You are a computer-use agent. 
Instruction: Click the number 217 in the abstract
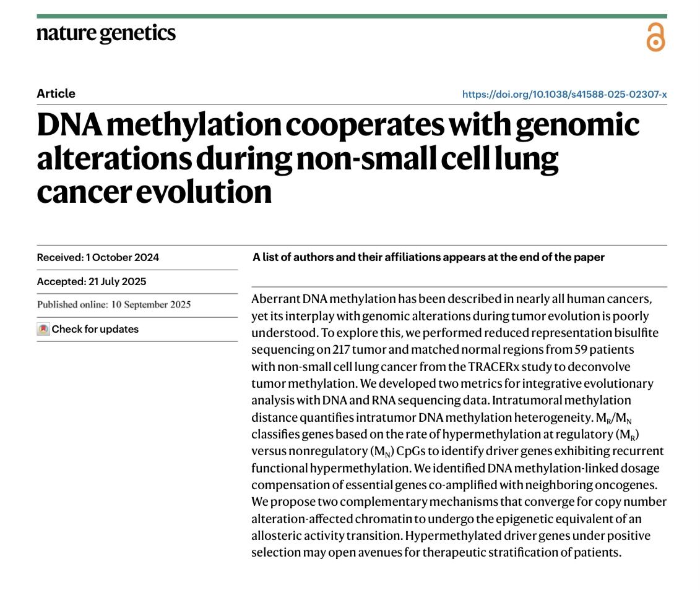342,349
